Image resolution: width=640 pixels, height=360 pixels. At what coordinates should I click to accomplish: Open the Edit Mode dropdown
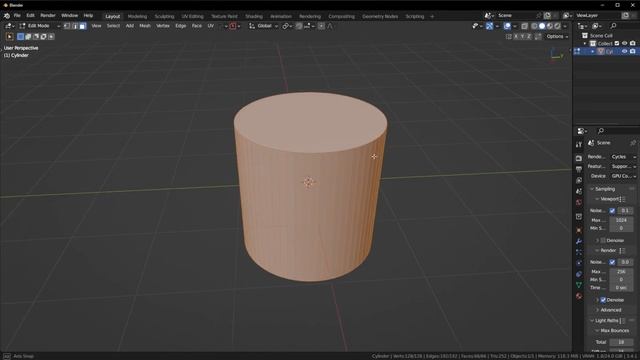(x=39, y=26)
